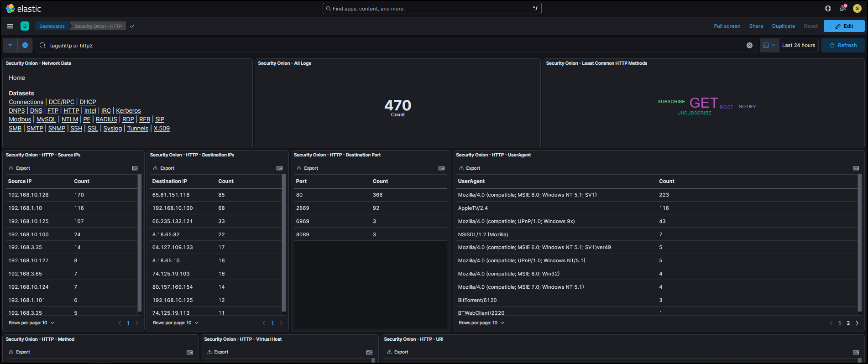Open the newsfeed notifications icon
868x364 pixels.
(842, 8)
